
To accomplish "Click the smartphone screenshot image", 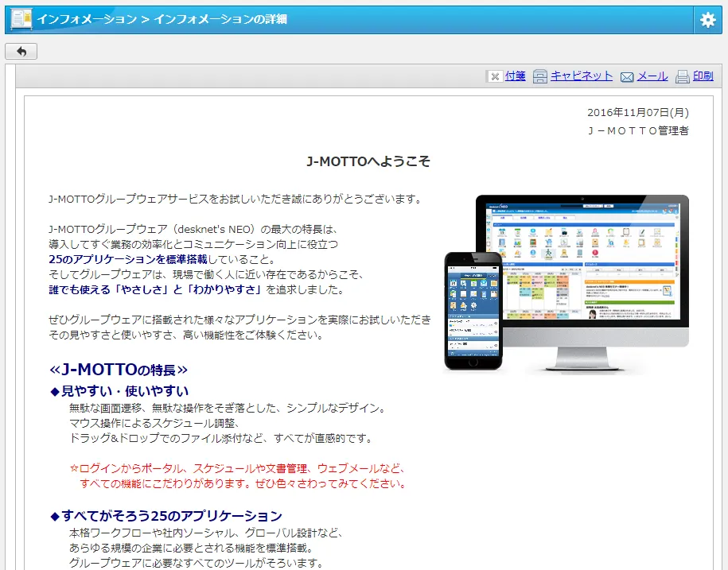I will pyautogui.click(x=473, y=310).
